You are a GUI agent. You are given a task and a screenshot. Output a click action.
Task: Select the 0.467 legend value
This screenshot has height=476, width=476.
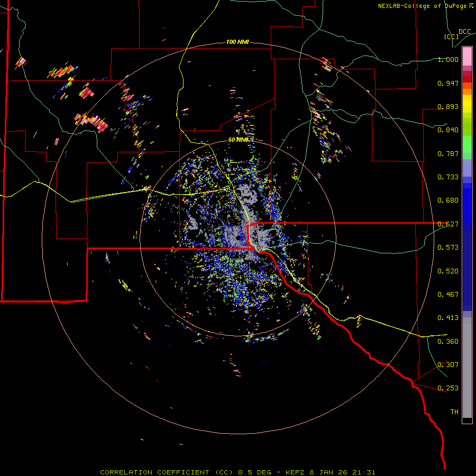[448, 295]
